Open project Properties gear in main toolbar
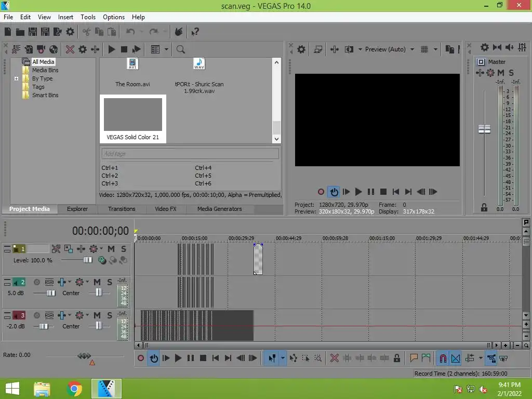 pos(70,32)
